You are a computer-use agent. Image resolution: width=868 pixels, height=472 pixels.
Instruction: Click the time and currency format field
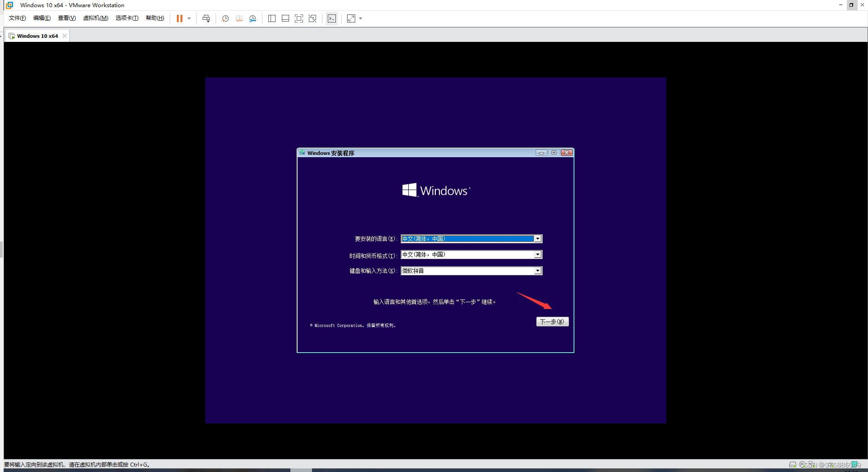(471, 254)
